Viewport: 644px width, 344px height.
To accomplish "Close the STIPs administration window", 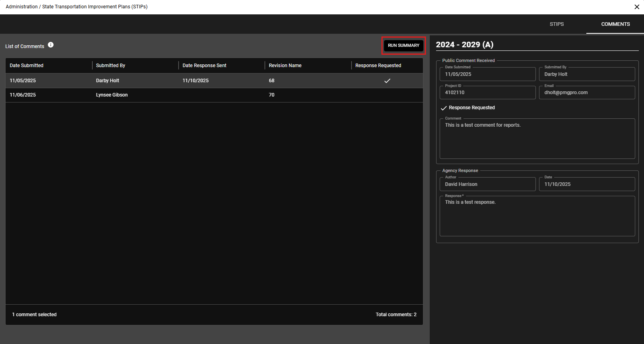I will pos(637,7).
